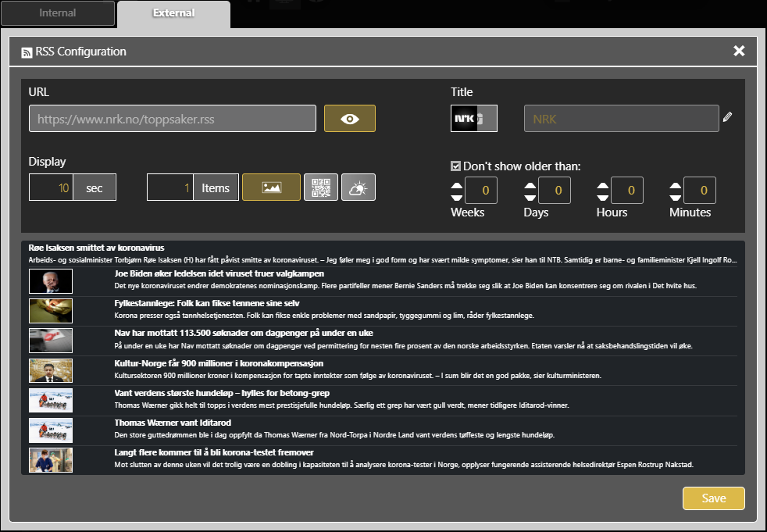Decrease the Days value with down arrow
Viewport: 767px width, 532px height.
(530, 197)
